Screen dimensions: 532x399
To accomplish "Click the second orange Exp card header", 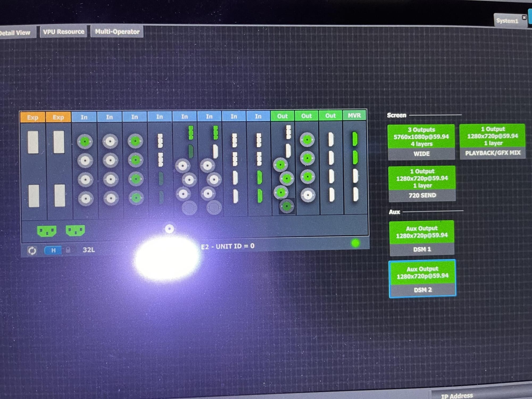I will (x=58, y=117).
